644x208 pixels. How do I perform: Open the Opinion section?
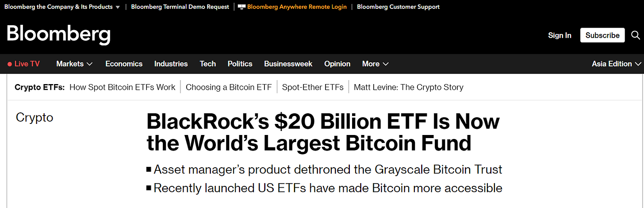pyautogui.click(x=337, y=64)
